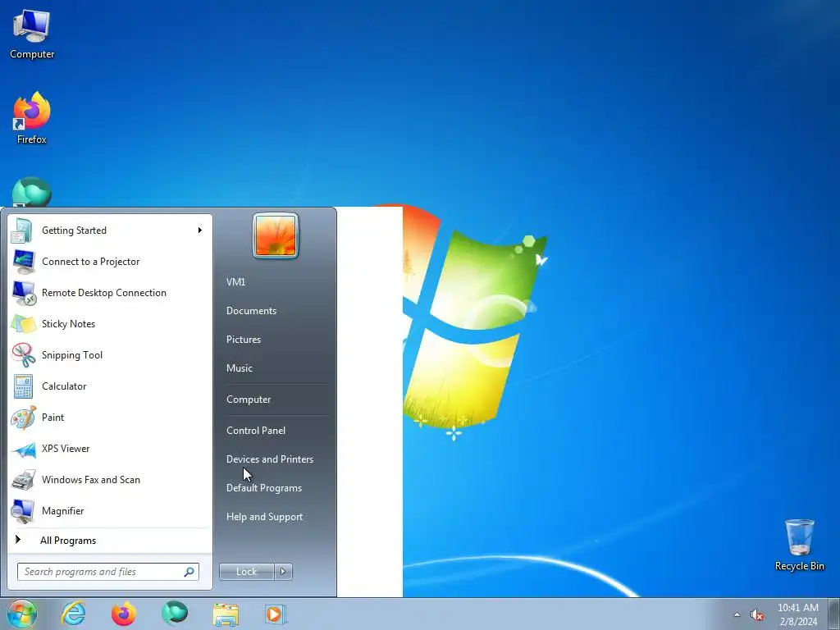The height and width of the screenshot is (630, 840).
Task: Click the Magnifier label text
Action: click(62, 511)
